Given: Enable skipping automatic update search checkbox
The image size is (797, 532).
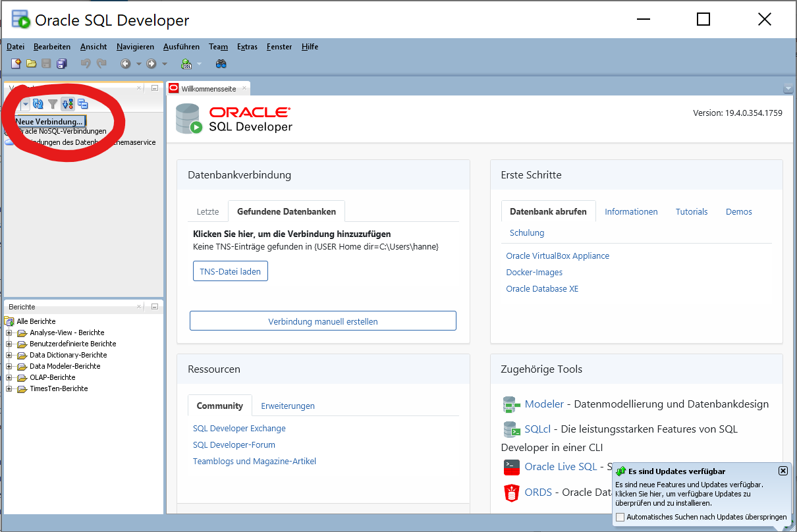Looking at the screenshot, I should coord(620,518).
